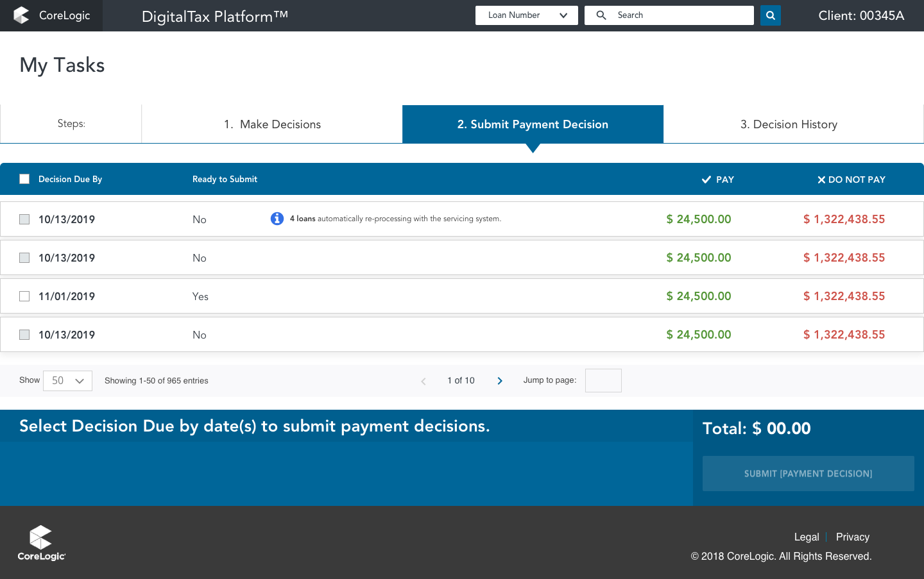Check the 11/01/2019 row checkbox
The width and height of the screenshot is (924, 579).
point(24,296)
